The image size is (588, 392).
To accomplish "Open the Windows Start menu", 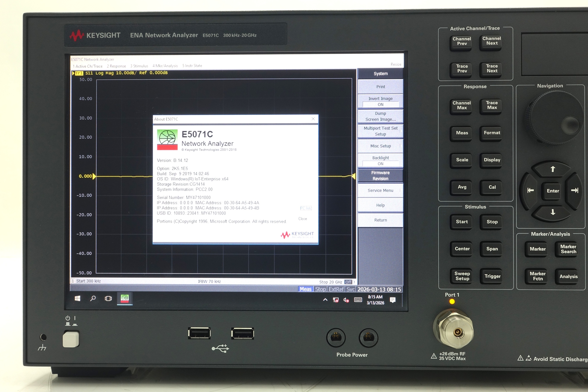I will (x=78, y=298).
